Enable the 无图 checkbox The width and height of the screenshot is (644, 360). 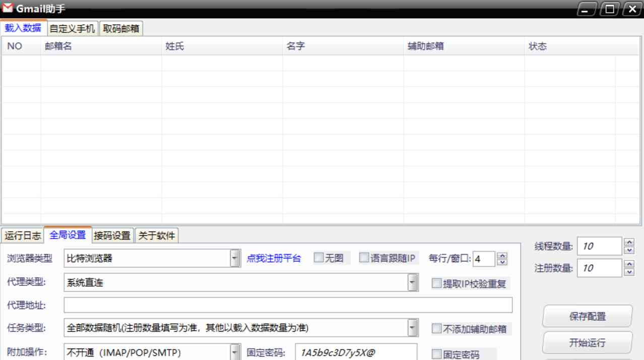tap(319, 258)
